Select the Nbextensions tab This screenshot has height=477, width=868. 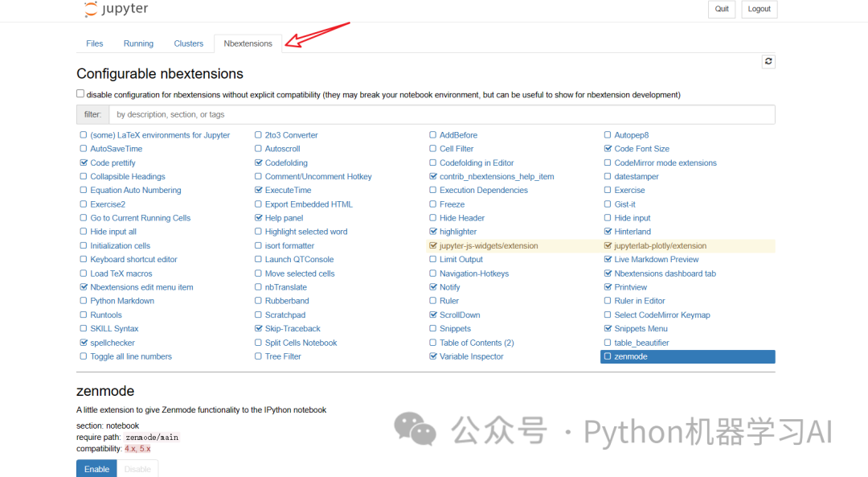[x=248, y=43]
